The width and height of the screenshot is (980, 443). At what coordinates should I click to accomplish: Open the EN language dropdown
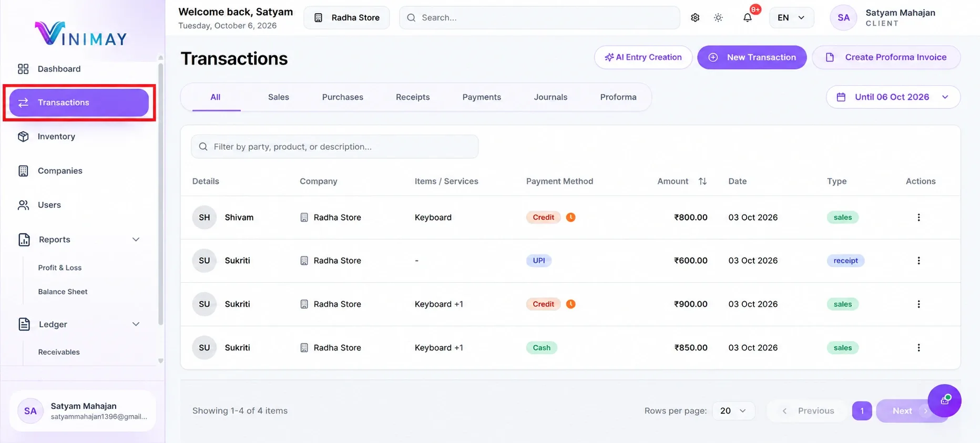791,18
